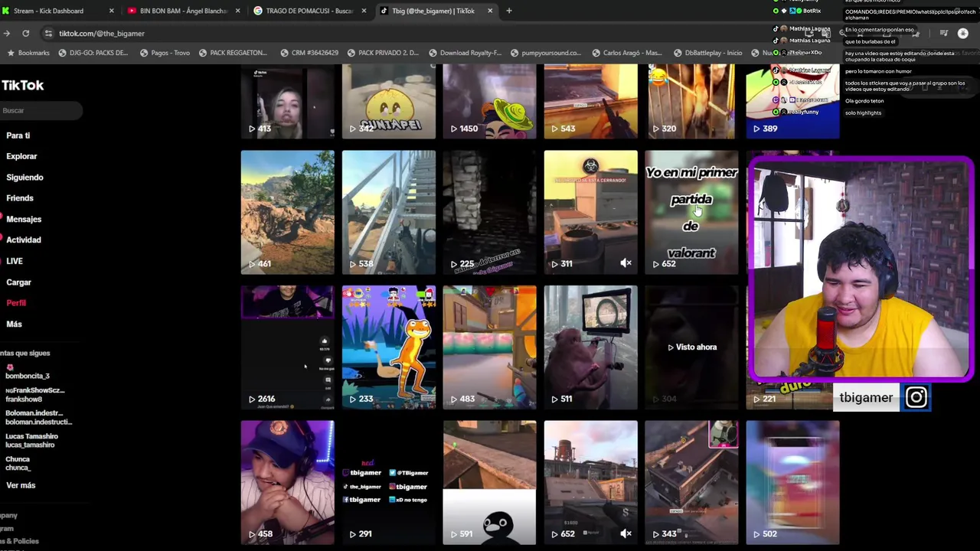The height and width of the screenshot is (551, 980).
Task: Focus the TikTok Buscar search field
Action: pyautogui.click(x=41, y=110)
